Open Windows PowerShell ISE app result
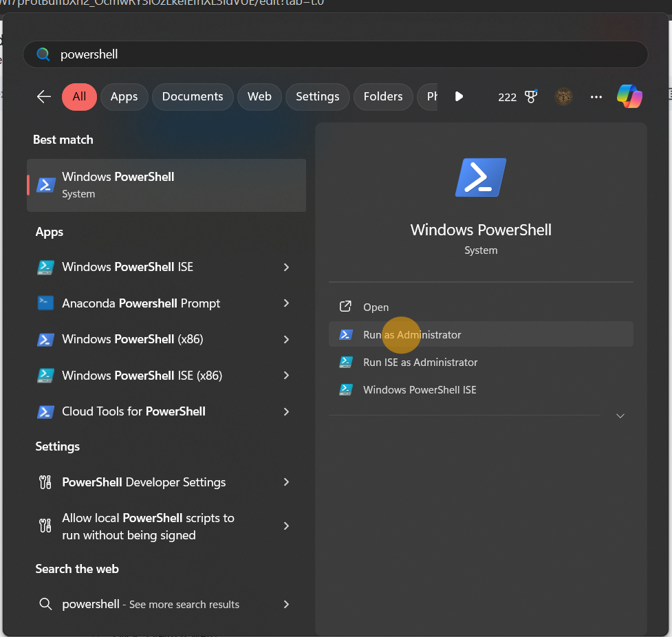 click(x=166, y=267)
